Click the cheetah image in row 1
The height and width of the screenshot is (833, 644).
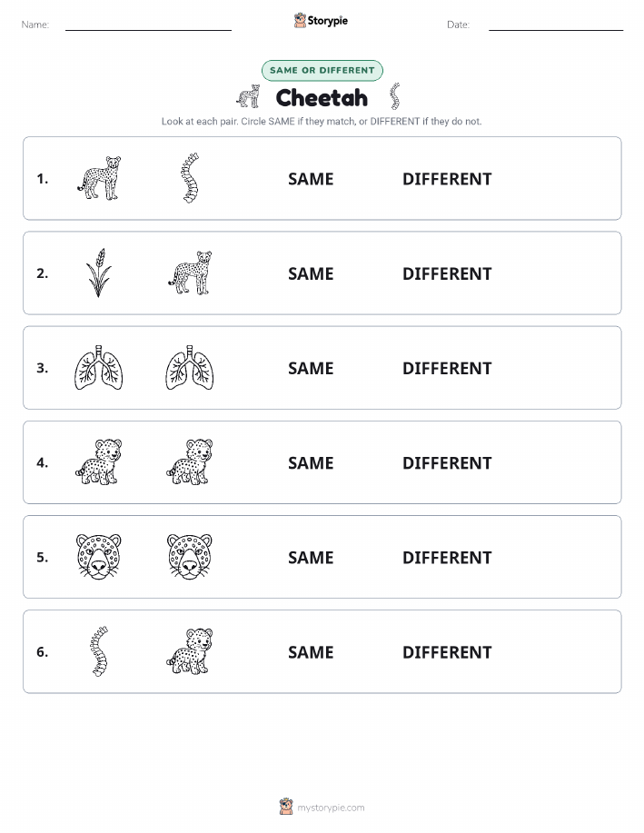(99, 178)
